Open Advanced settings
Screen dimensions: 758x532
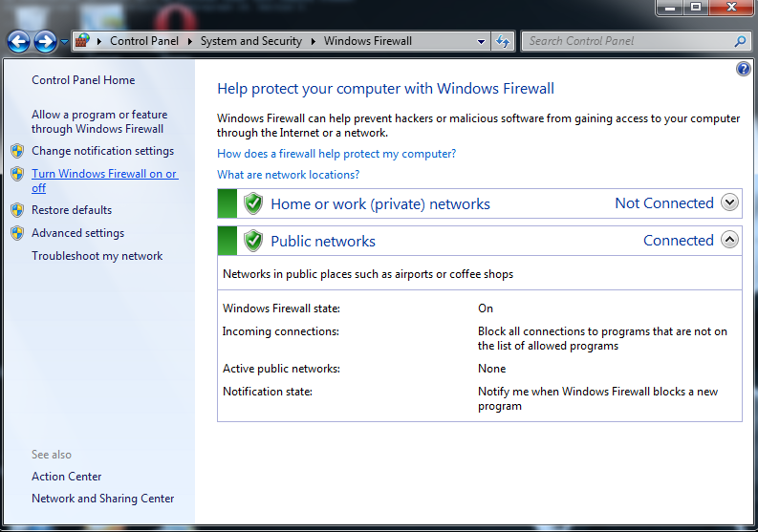click(x=77, y=233)
